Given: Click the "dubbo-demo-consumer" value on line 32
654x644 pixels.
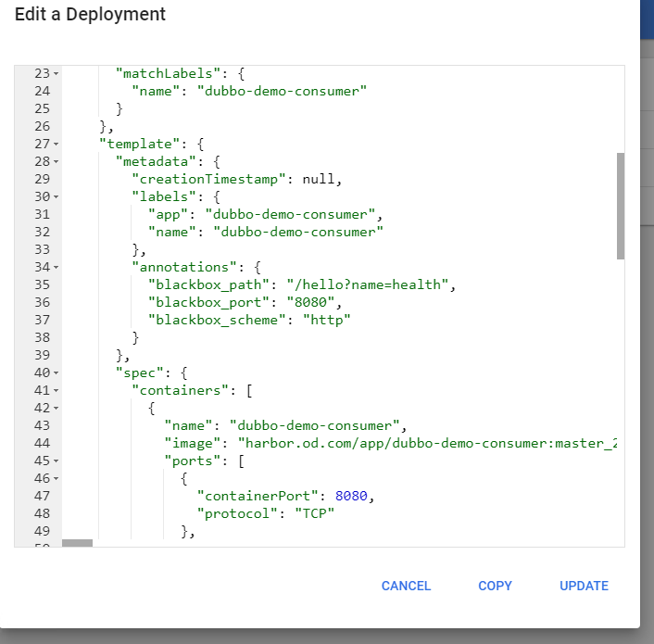Looking at the screenshot, I should [298, 233].
